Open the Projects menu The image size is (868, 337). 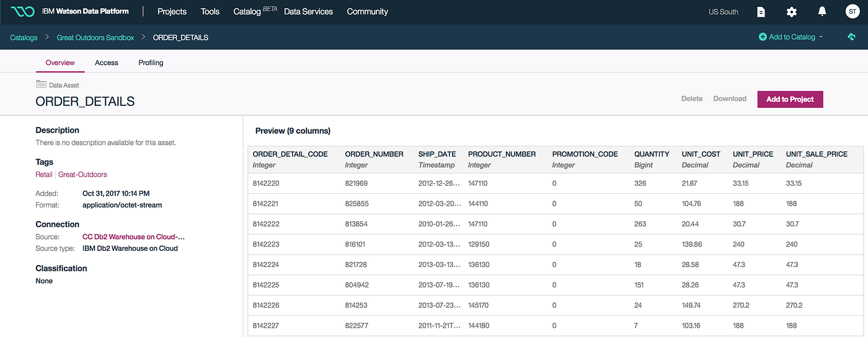tap(172, 12)
